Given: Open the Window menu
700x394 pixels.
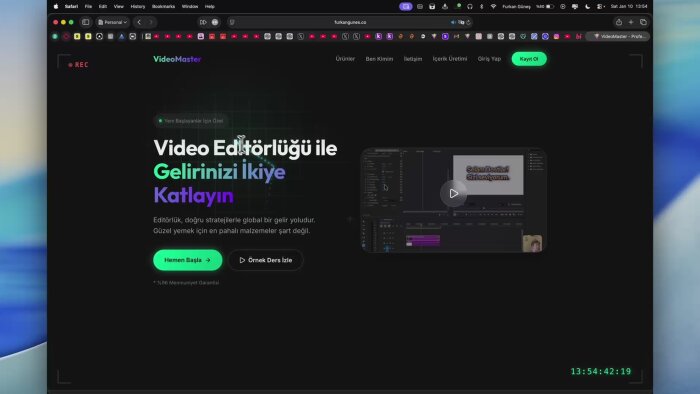Looking at the screenshot, I should (x=190, y=6).
